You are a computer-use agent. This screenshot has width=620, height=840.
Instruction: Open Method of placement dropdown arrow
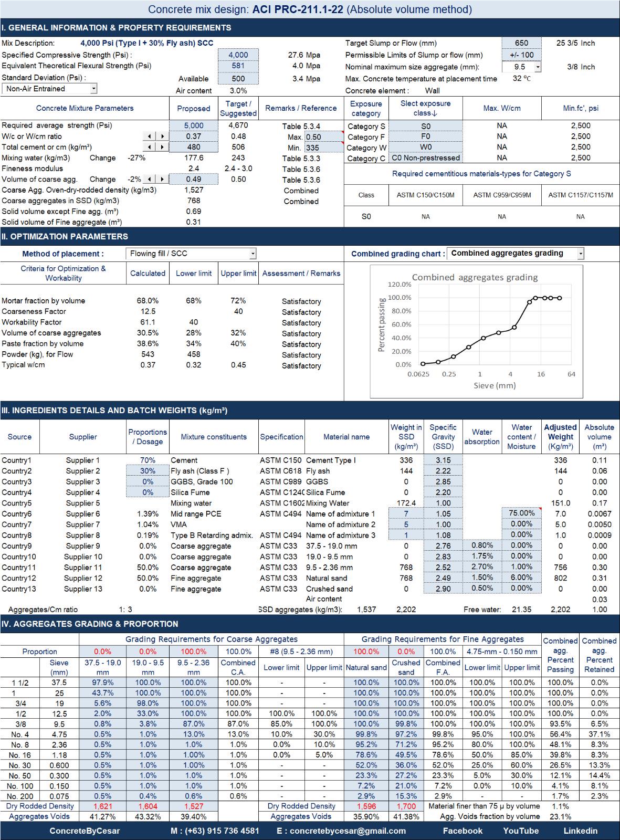coord(253,254)
